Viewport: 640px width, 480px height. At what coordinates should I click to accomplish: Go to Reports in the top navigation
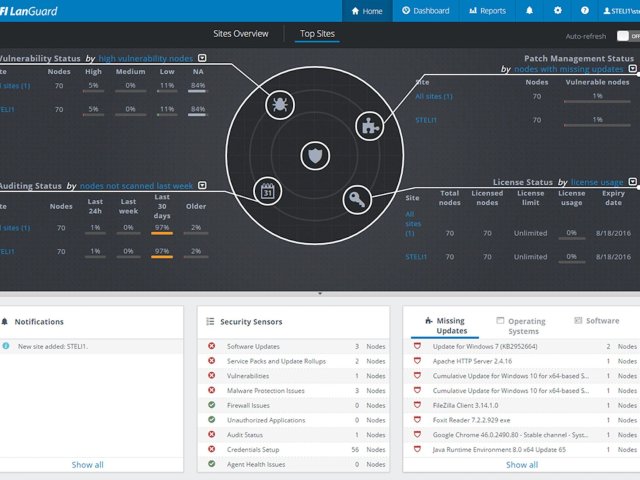486,11
